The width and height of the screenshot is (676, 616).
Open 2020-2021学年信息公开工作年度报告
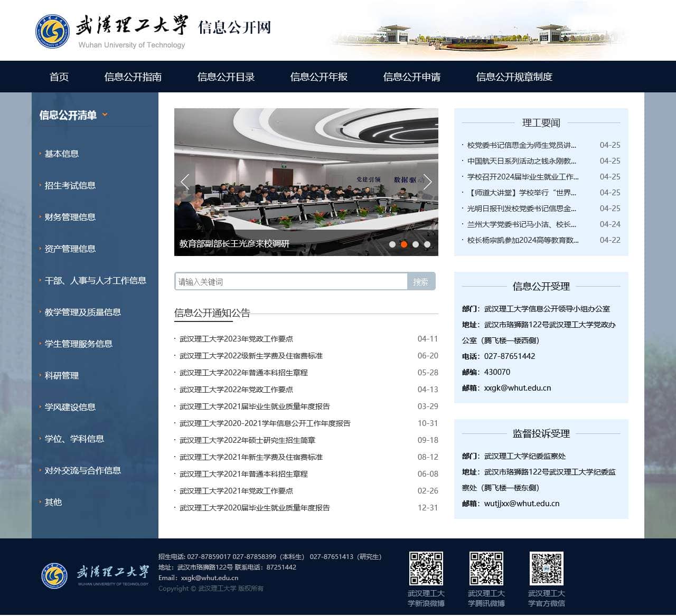click(x=265, y=423)
